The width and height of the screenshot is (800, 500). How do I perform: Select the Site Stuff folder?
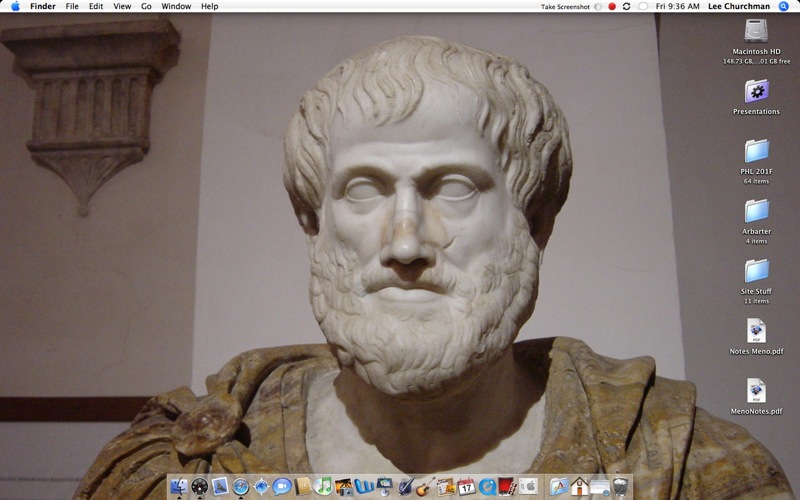(x=756, y=271)
